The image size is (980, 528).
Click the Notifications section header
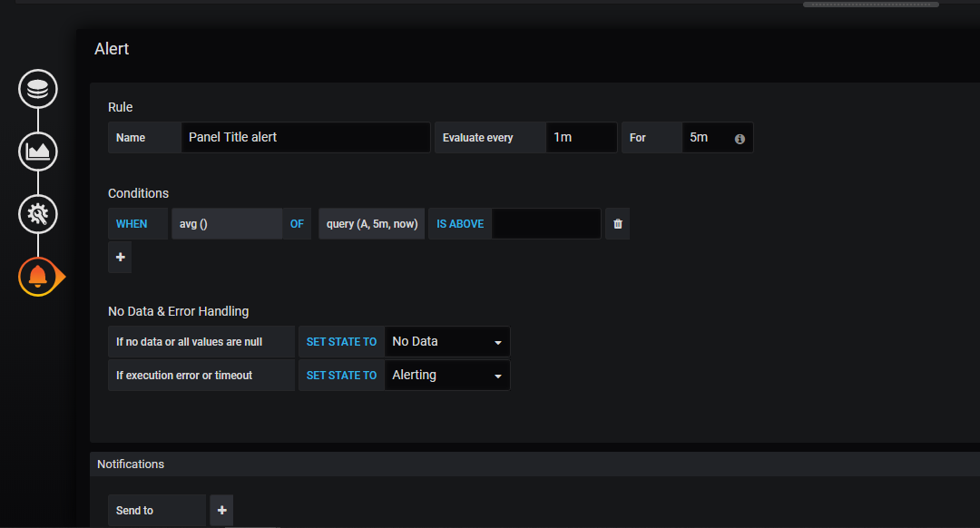(131, 464)
